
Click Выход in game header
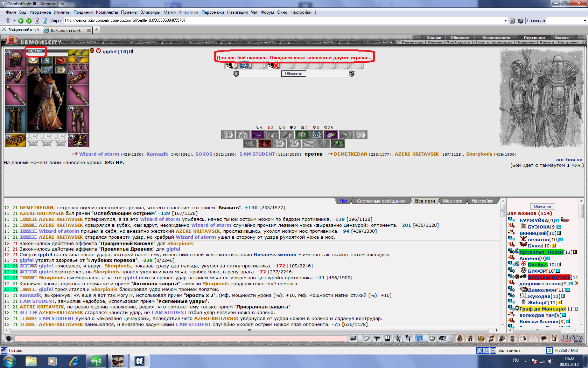562,38
